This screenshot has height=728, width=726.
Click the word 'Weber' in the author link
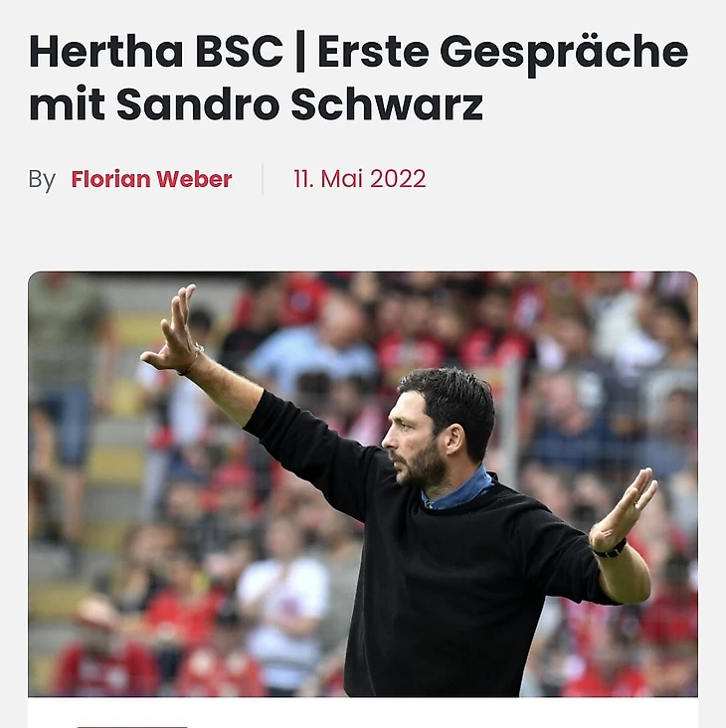[x=194, y=179]
